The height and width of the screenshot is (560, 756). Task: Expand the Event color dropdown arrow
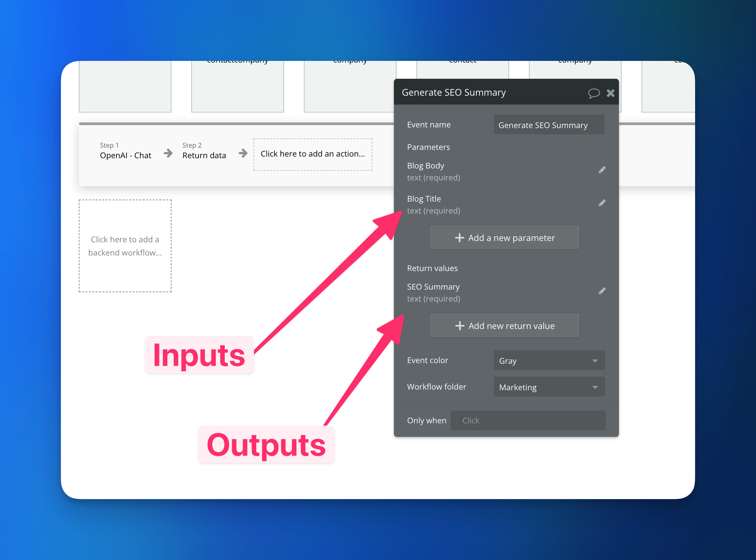tap(595, 361)
